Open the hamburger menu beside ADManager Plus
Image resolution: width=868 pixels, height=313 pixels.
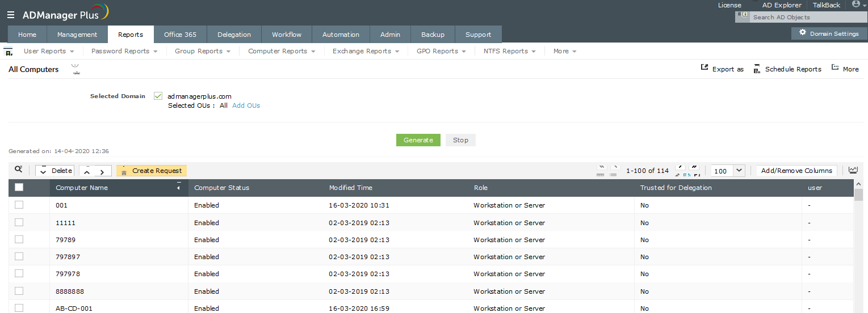coord(11,15)
